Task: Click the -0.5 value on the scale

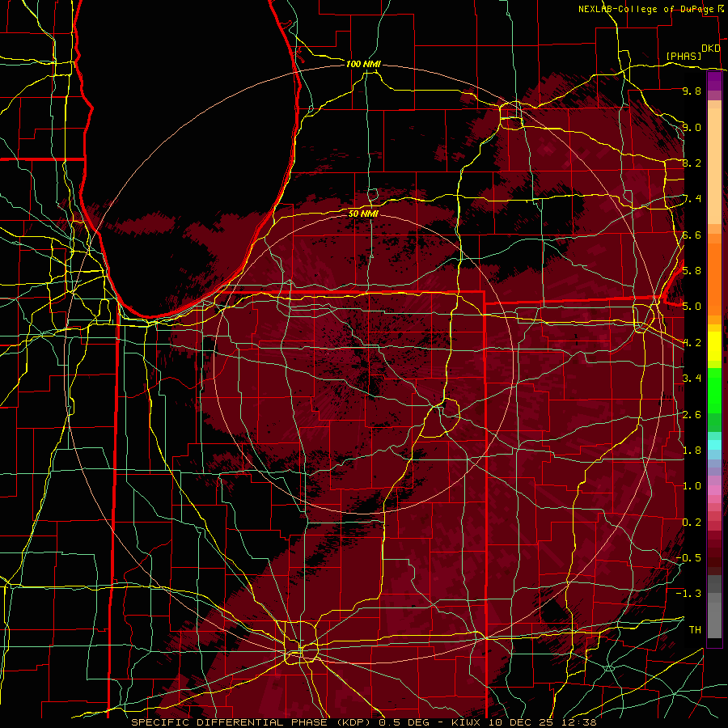Action: 688,558
